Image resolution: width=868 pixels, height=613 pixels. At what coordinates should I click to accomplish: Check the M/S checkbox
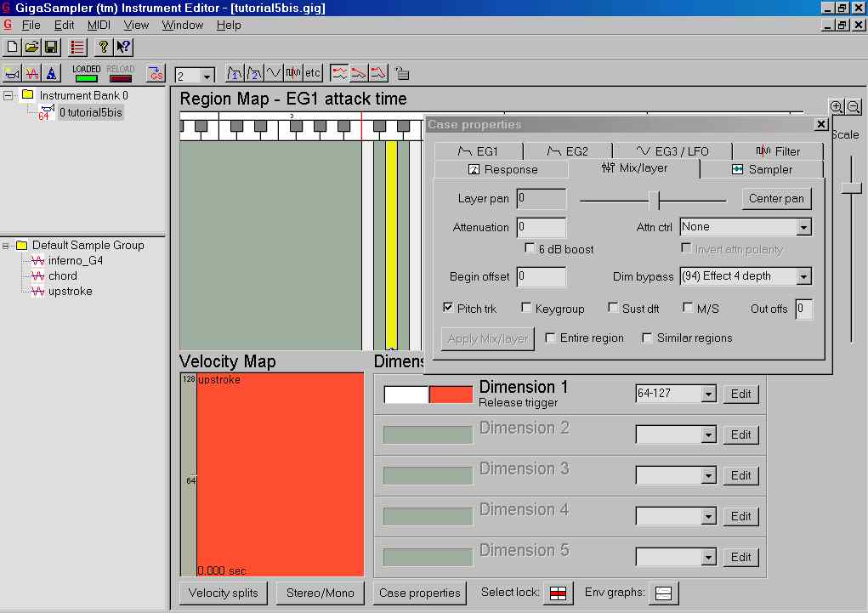coord(687,307)
